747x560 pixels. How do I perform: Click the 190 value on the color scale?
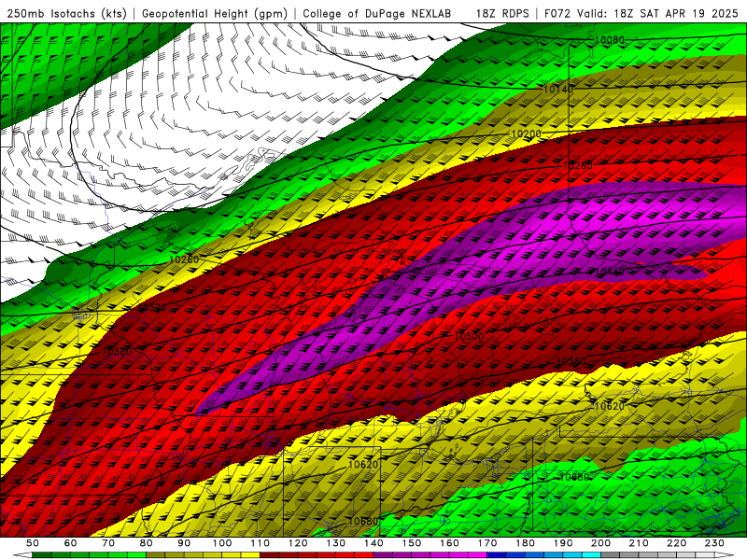click(563, 543)
